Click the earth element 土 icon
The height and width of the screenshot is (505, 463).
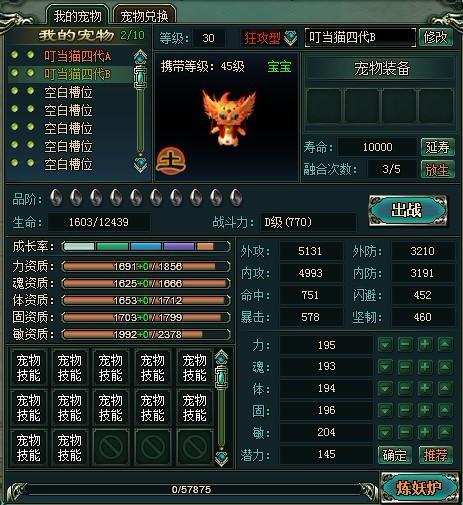coord(171,161)
